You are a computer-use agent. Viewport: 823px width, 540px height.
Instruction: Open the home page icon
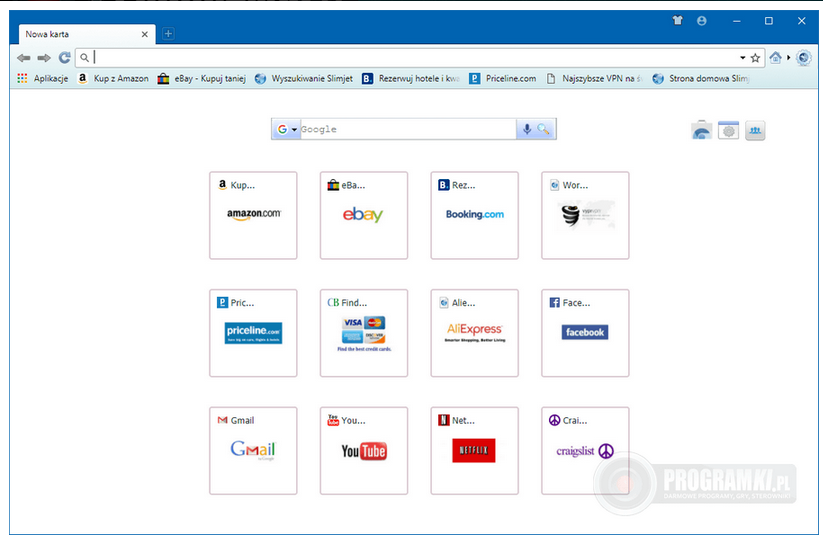775,57
